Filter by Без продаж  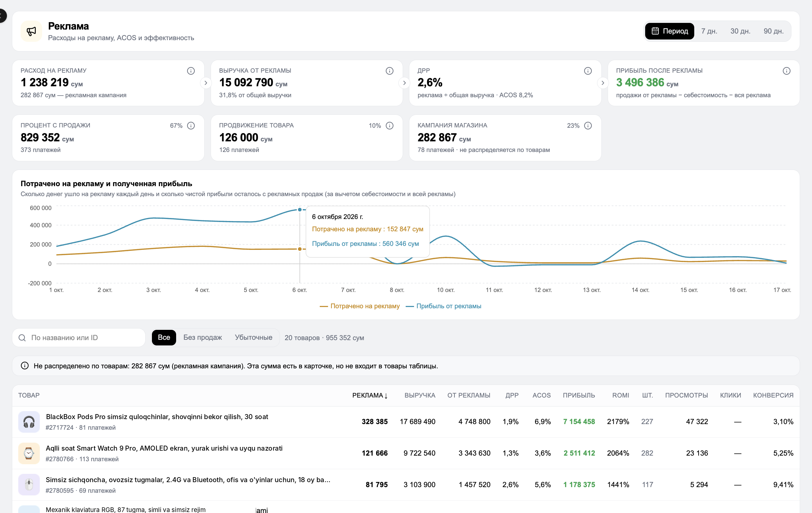click(203, 337)
